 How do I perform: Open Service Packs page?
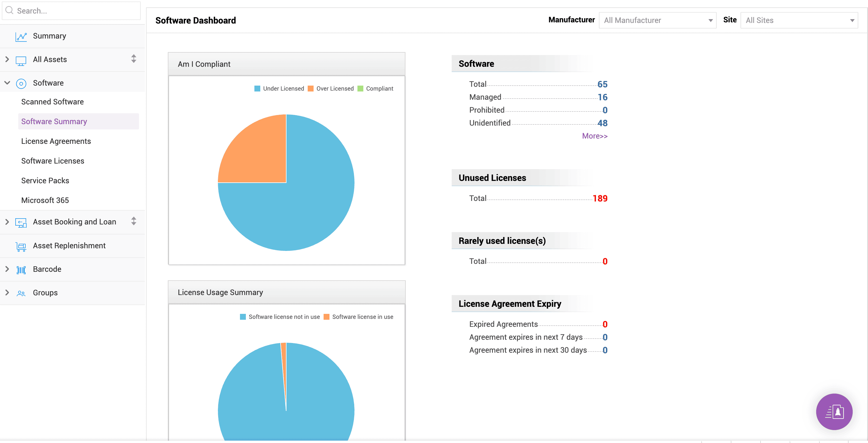pos(45,180)
